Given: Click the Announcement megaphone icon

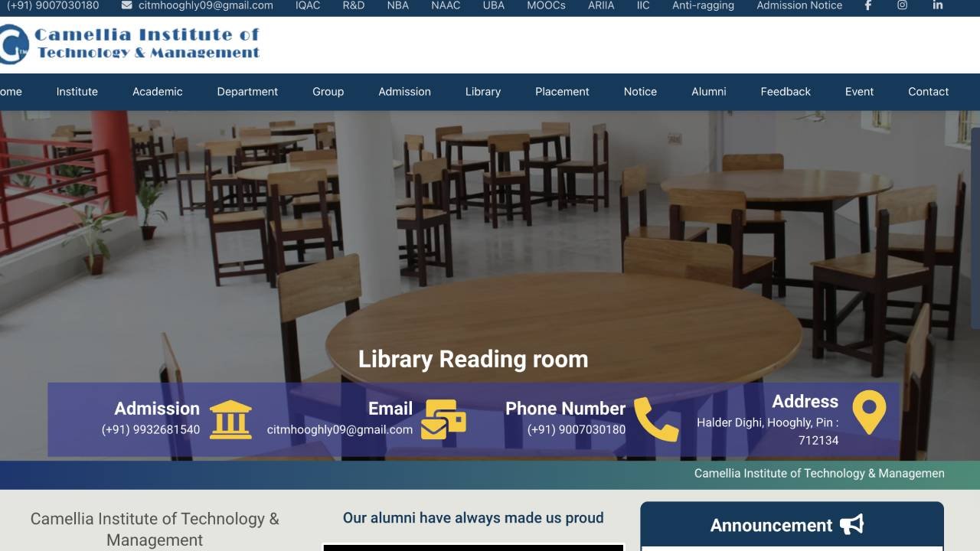Looking at the screenshot, I should pos(851,525).
